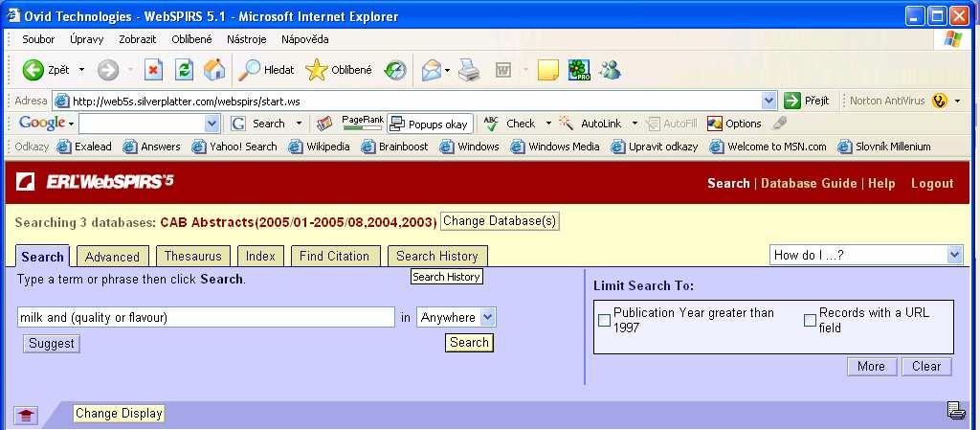980x430 pixels.
Task: Tick Records with a URL field checkbox
Action: [x=810, y=321]
